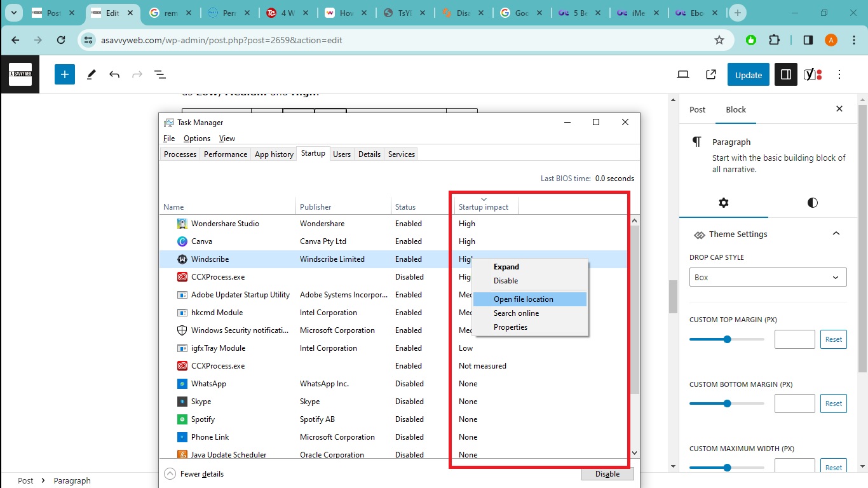
Task: Open the Drop Cap Style dropdown
Action: point(768,278)
